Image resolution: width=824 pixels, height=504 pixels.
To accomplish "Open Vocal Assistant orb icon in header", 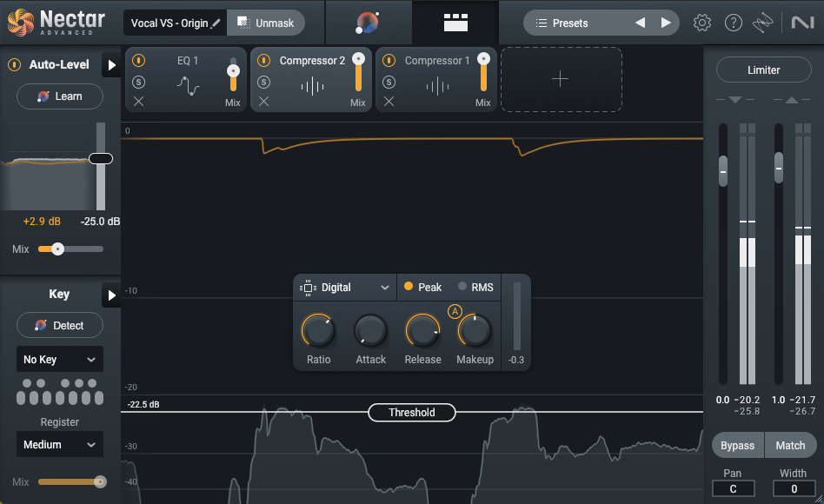I will point(368,23).
